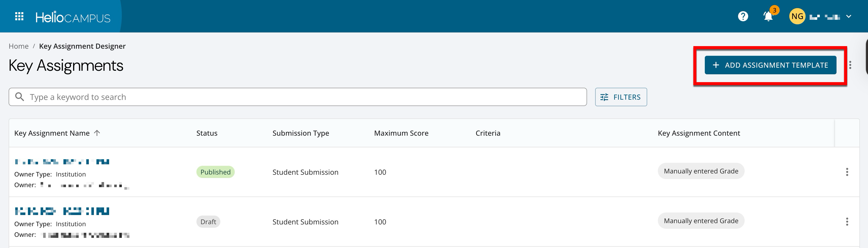
Task: Go to Home in the breadcrumb
Action: point(19,46)
